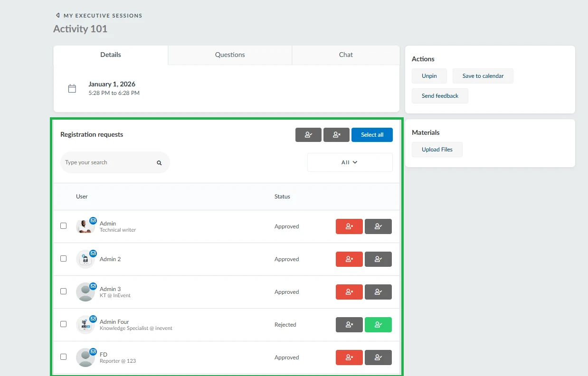588x376 pixels.
Task: Click the gray approve icon for Admin 3
Action: click(x=379, y=292)
